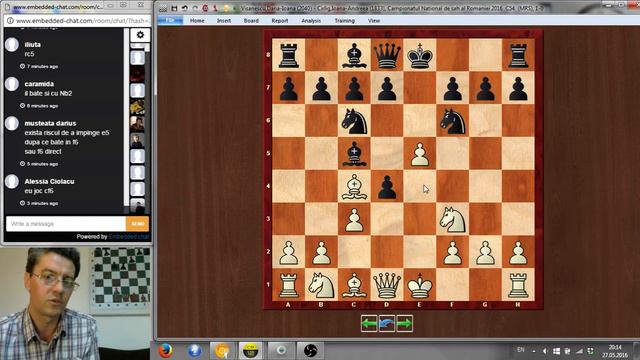Viewport: 640px width, 360px height.
Task: Open the Home ribbon tab
Action: (197, 20)
